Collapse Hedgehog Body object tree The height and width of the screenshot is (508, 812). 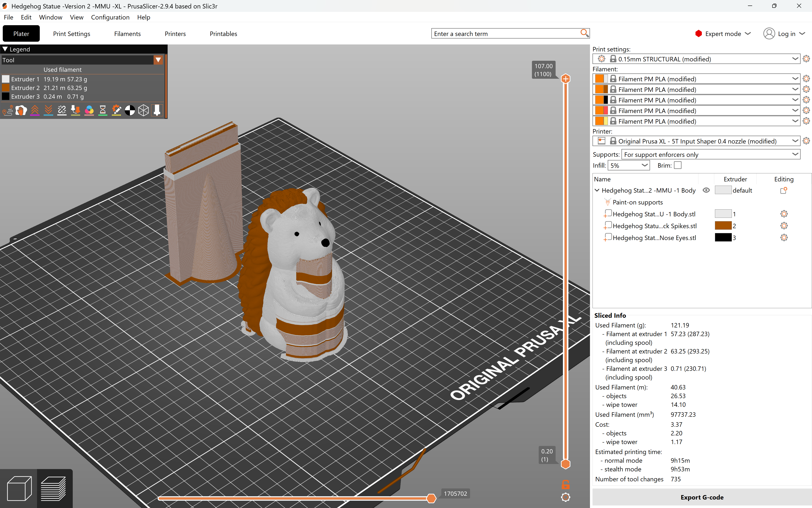(597, 190)
